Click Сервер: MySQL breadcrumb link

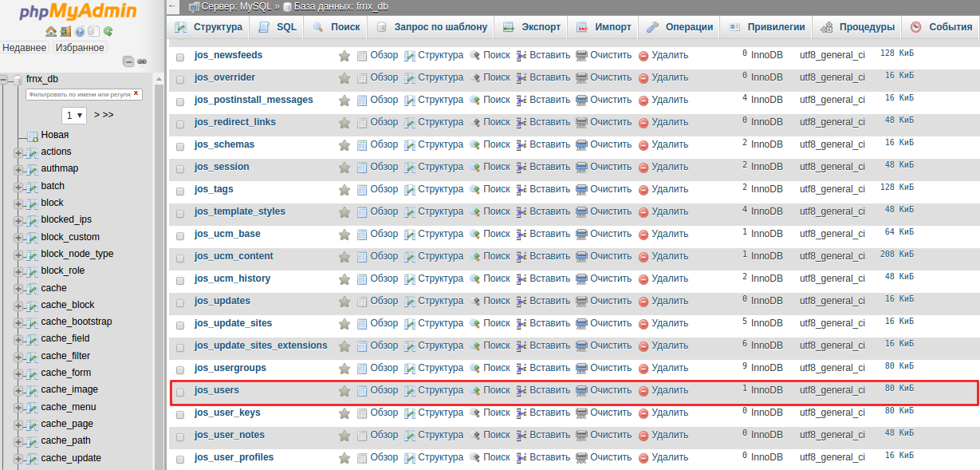click(x=236, y=6)
